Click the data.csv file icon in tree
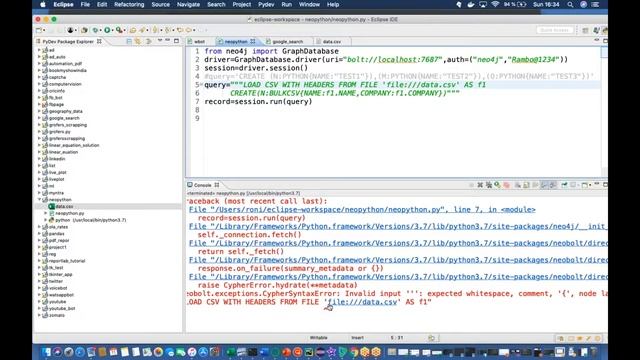The height and width of the screenshot is (360, 640). [51, 207]
